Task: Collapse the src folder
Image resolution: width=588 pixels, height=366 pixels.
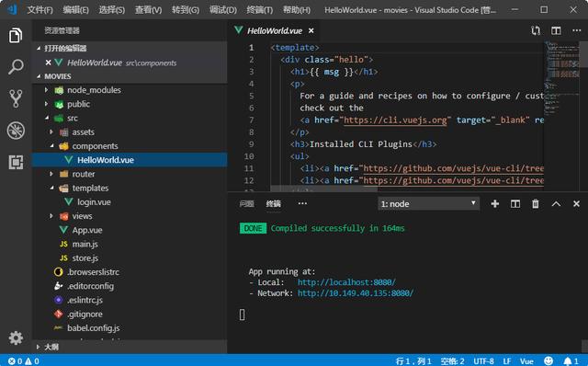Action: pos(47,118)
